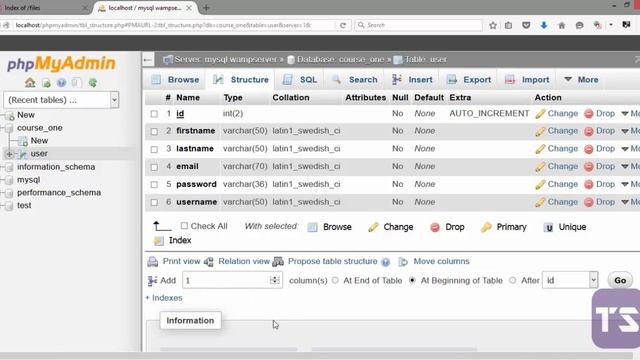
Task: Tick checkbox for firstname column row
Action: pyautogui.click(x=154, y=131)
